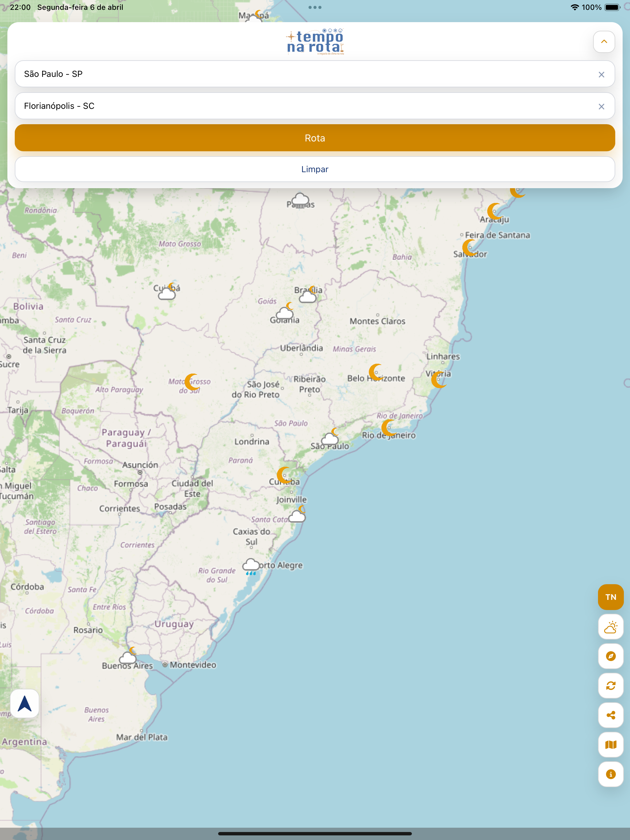Tap the Asunción city label
This screenshot has height=840, width=630.
(x=140, y=465)
